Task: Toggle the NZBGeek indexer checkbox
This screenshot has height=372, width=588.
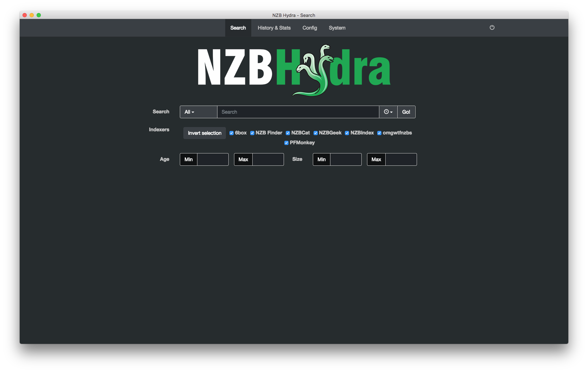Action: tap(316, 133)
